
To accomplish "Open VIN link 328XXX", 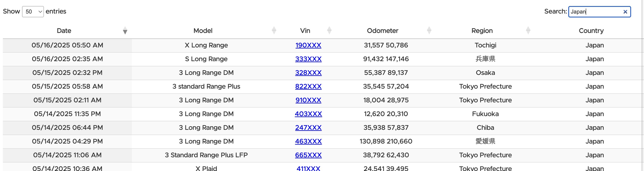I will point(308,73).
